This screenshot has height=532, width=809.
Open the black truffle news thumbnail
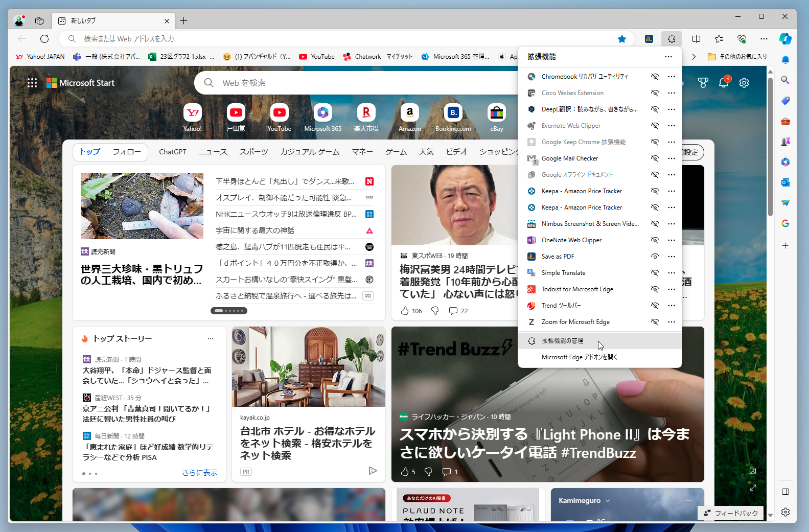(x=142, y=206)
